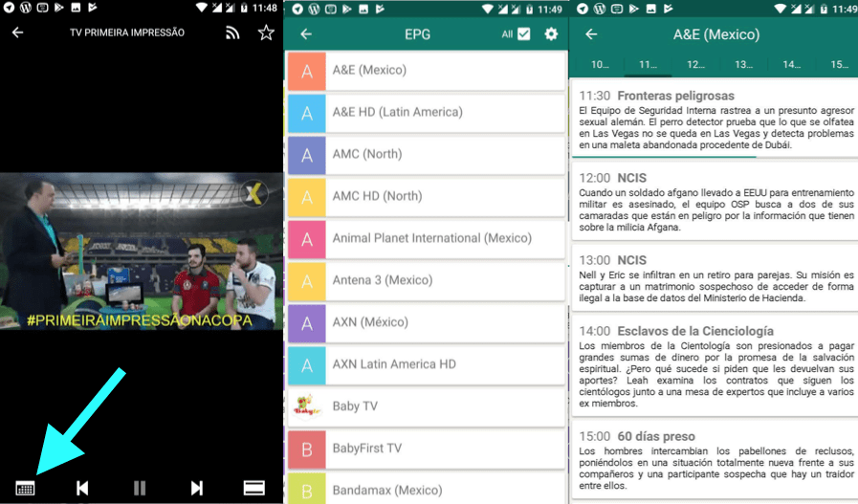Viewport: 858px width, 504px height.
Task: Open Animal Planet International (Mexico) channel
Action: click(x=427, y=238)
